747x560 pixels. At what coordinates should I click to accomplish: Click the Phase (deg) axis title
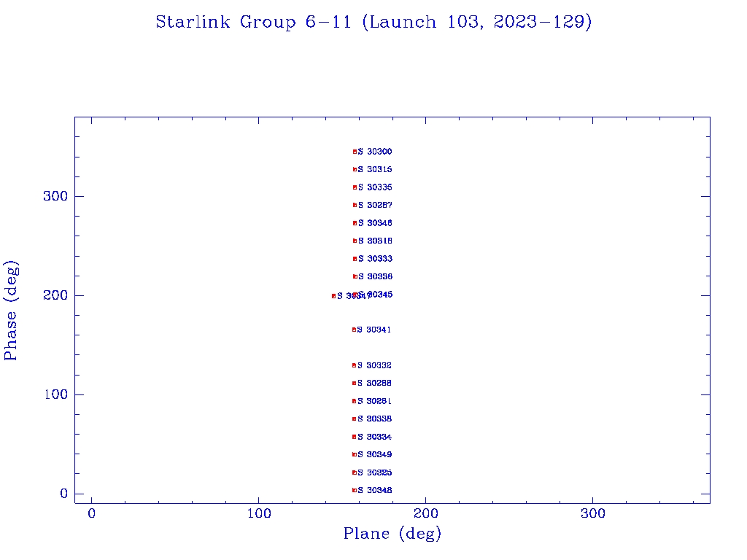click(11, 310)
